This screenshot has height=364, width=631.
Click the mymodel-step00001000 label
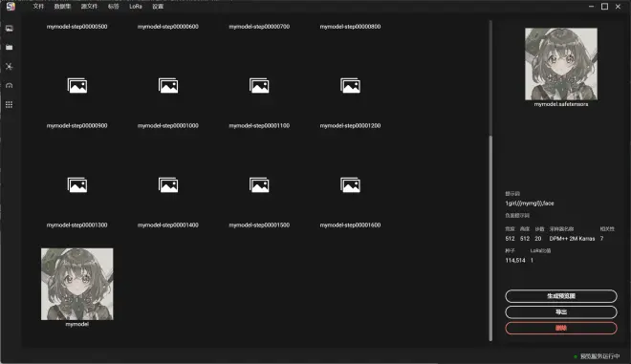coord(168,126)
